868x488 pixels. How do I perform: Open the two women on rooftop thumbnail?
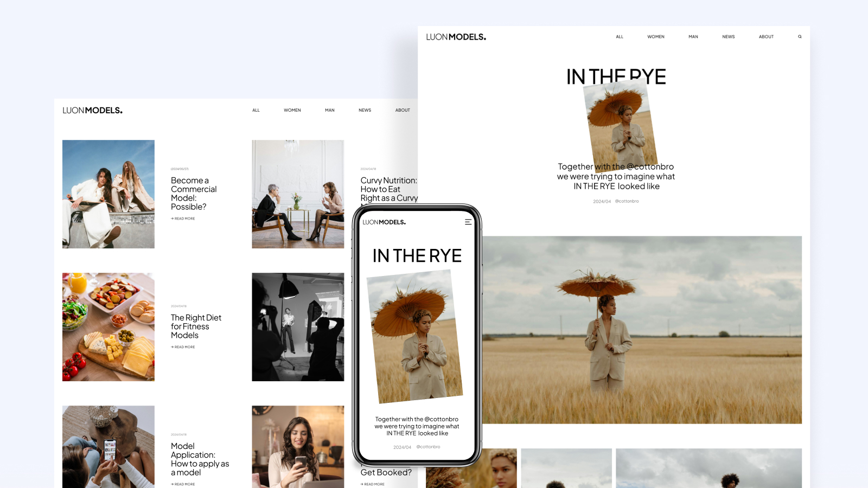[108, 194]
